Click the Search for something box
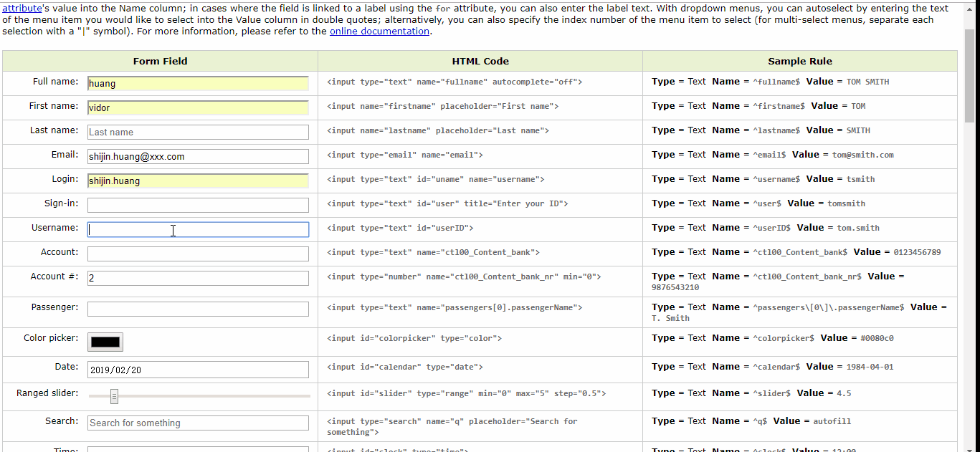980x452 pixels. click(x=198, y=423)
